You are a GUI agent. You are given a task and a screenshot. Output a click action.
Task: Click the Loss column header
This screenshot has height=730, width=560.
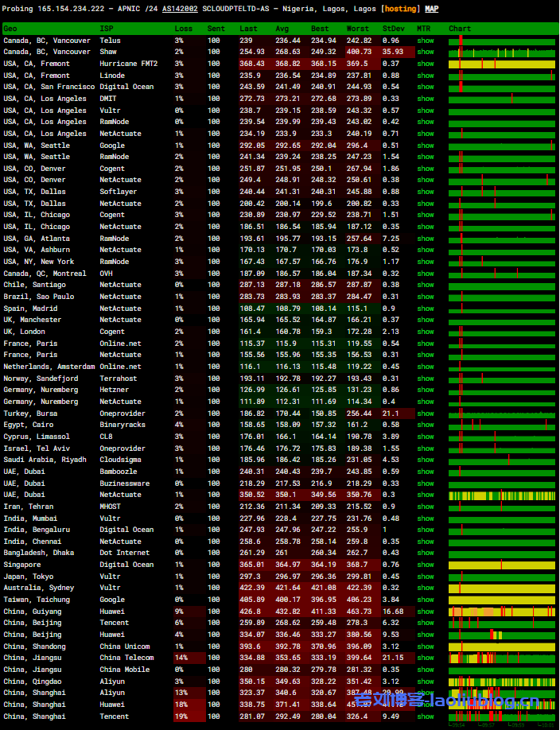pyautogui.click(x=183, y=29)
